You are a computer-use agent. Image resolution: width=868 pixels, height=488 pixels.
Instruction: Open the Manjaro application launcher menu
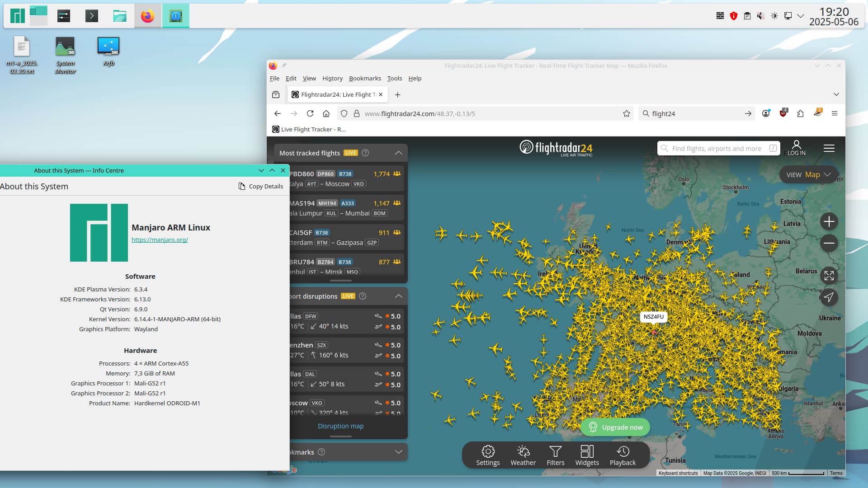click(x=17, y=16)
